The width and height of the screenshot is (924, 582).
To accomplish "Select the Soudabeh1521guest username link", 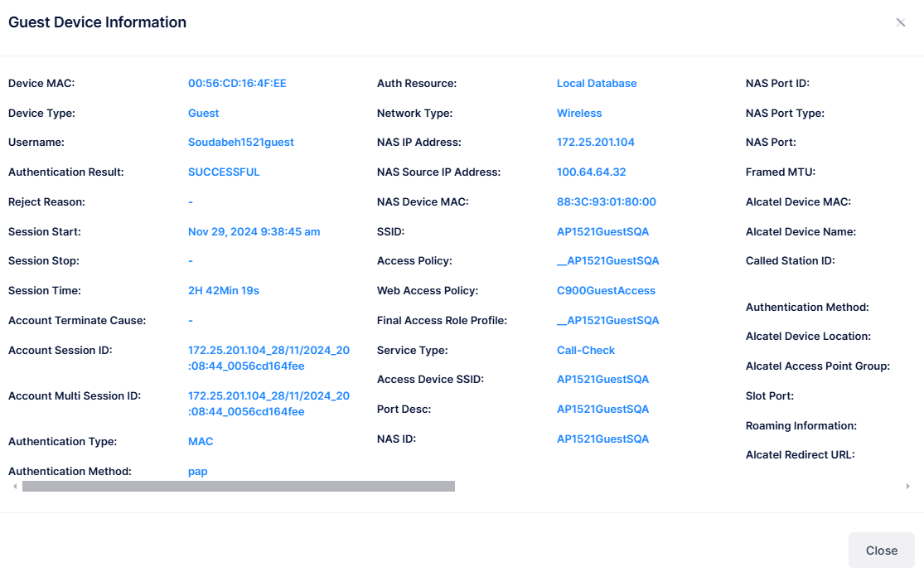I will (x=240, y=142).
